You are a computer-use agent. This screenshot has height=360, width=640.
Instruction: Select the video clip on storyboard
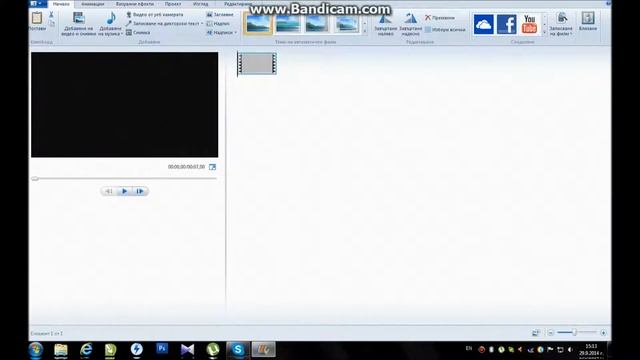pos(257,64)
